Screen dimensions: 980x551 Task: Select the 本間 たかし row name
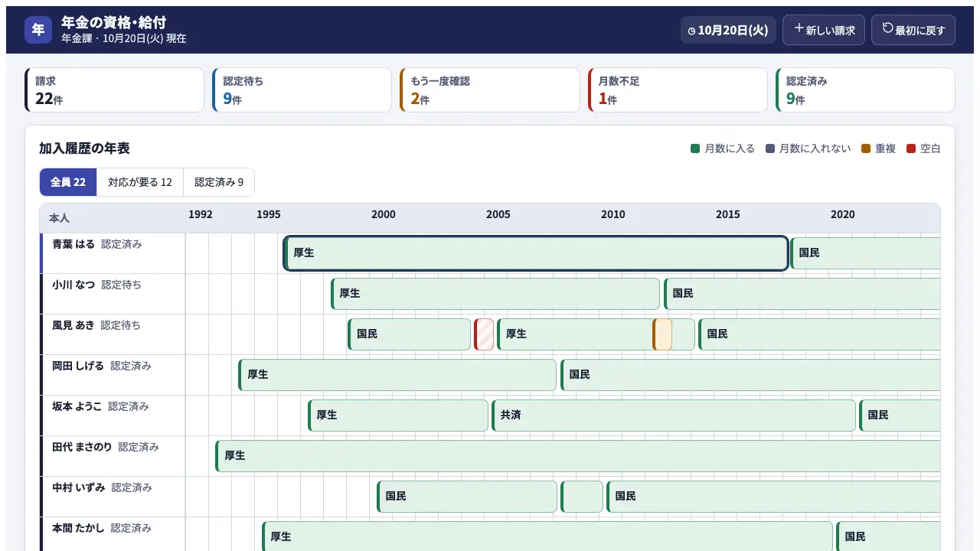tap(78, 528)
